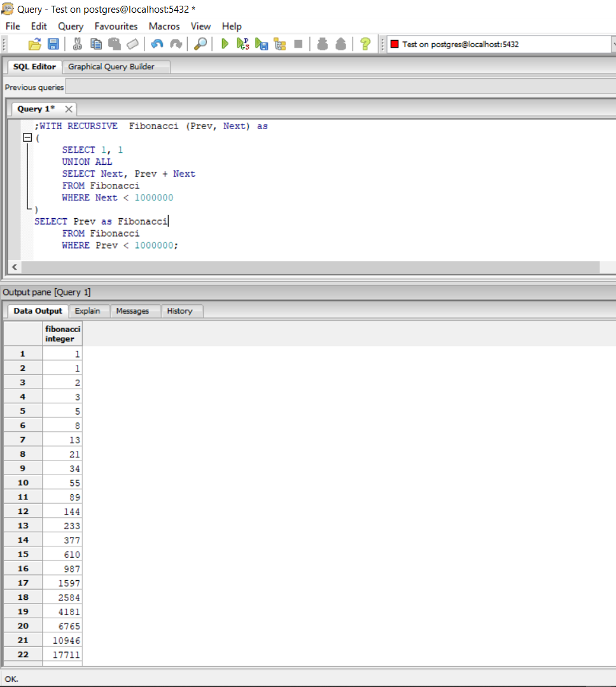Execute the query with the green play icon

[223, 43]
